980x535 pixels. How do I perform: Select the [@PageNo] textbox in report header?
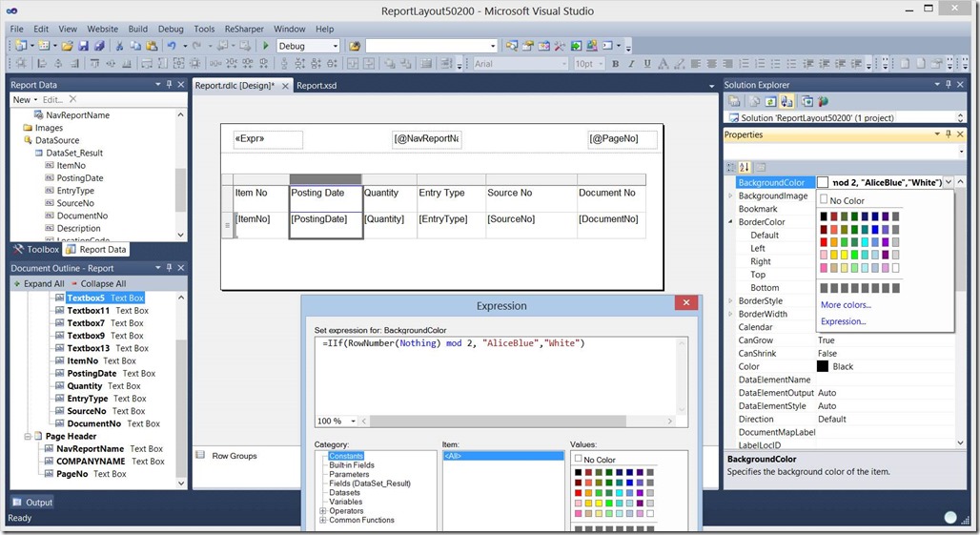[622, 138]
